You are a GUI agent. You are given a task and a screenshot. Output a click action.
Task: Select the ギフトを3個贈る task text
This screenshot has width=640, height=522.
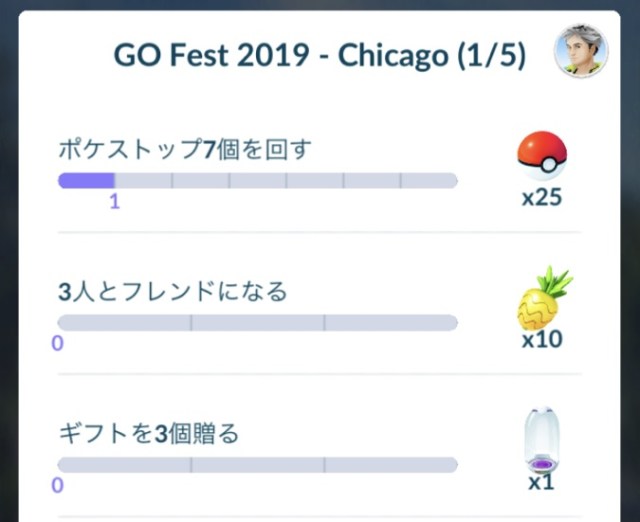pos(148,434)
